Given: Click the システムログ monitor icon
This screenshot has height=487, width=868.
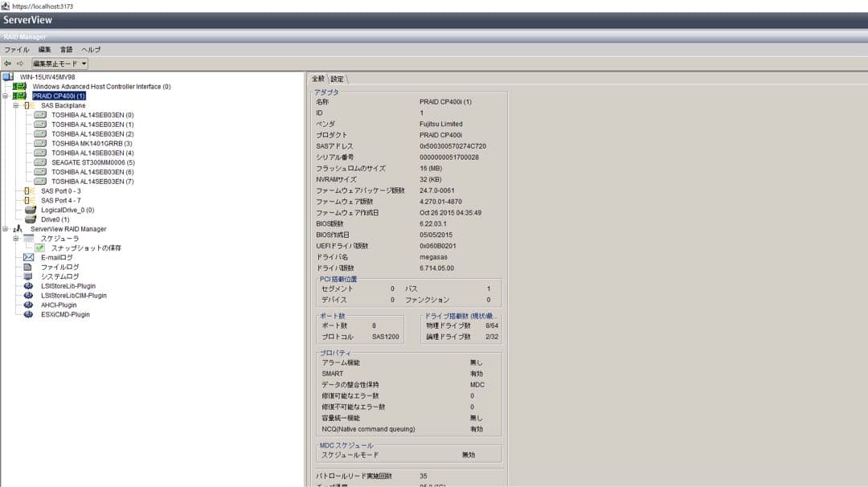Looking at the screenshot, I should 28,276.
